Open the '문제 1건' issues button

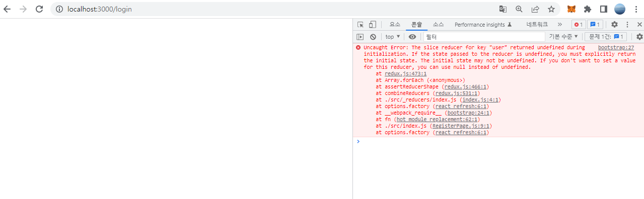pos(605,37)
